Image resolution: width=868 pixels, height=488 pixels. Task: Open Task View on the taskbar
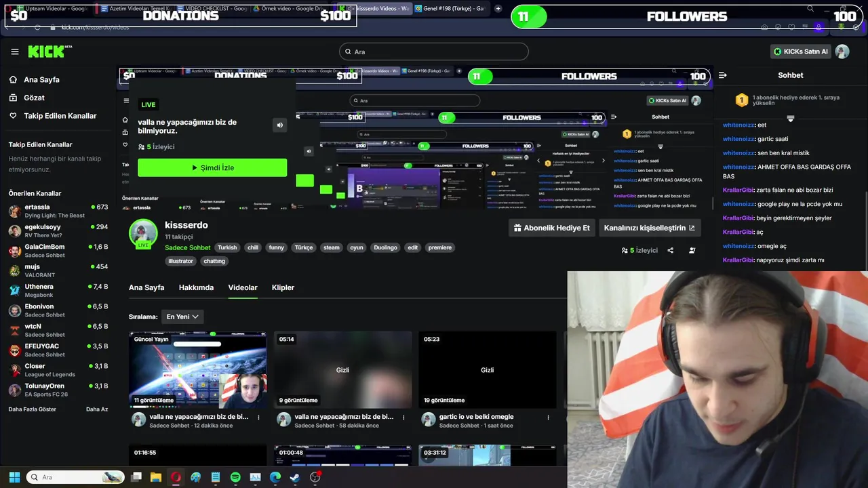(x=136, y=477)
